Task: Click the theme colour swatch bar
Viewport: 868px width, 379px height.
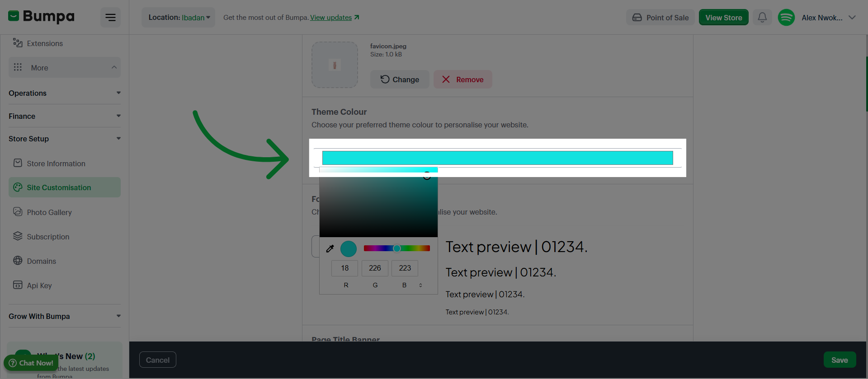Action: pos(497,158)
